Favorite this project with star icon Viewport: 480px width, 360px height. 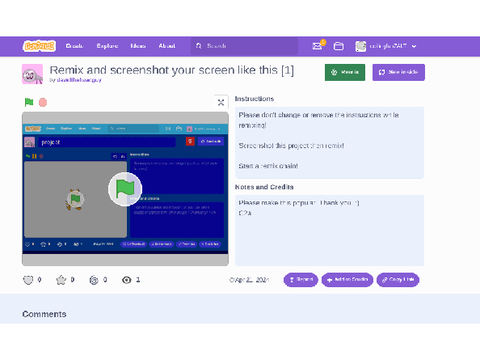tap(61, 280)
